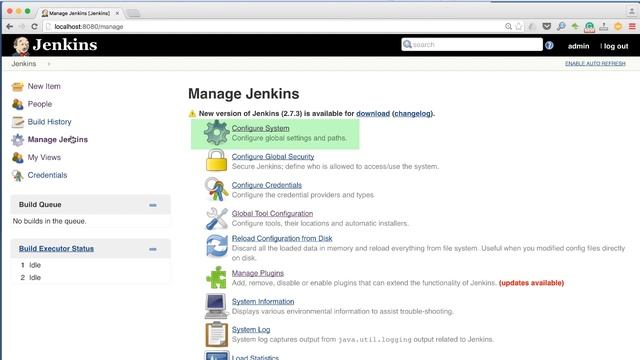The image size is (640, 360).
Task: Click the yellow warning triangle icon
Action: point(192,114)
